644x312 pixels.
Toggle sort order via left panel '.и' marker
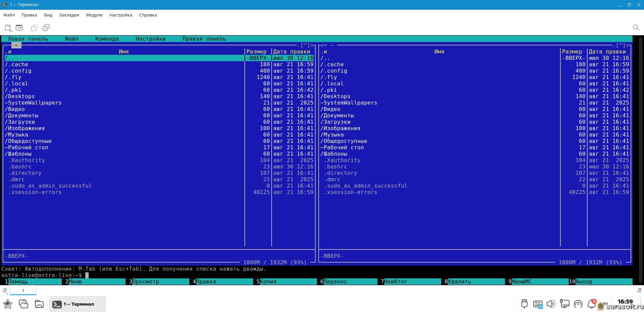click(8, 52)
